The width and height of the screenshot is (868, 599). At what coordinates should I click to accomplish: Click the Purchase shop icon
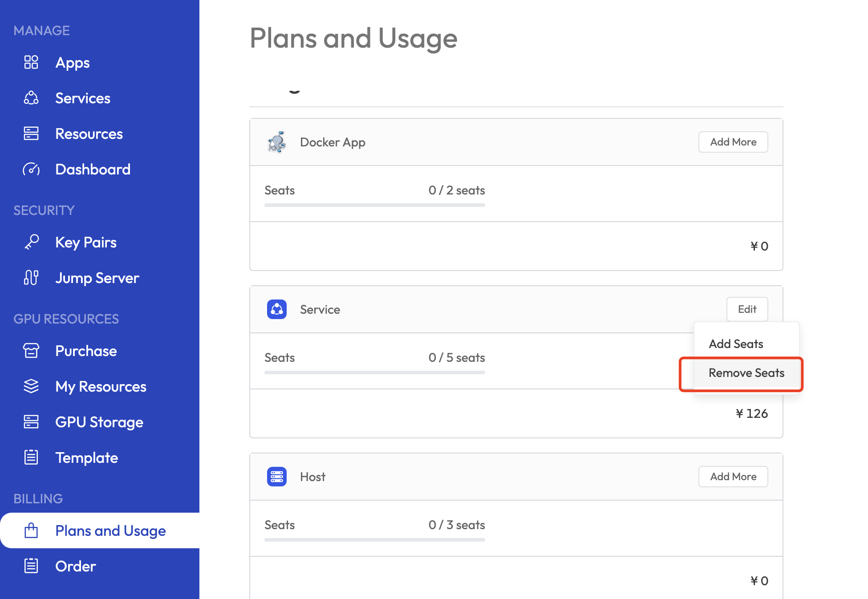pos(31,351)
